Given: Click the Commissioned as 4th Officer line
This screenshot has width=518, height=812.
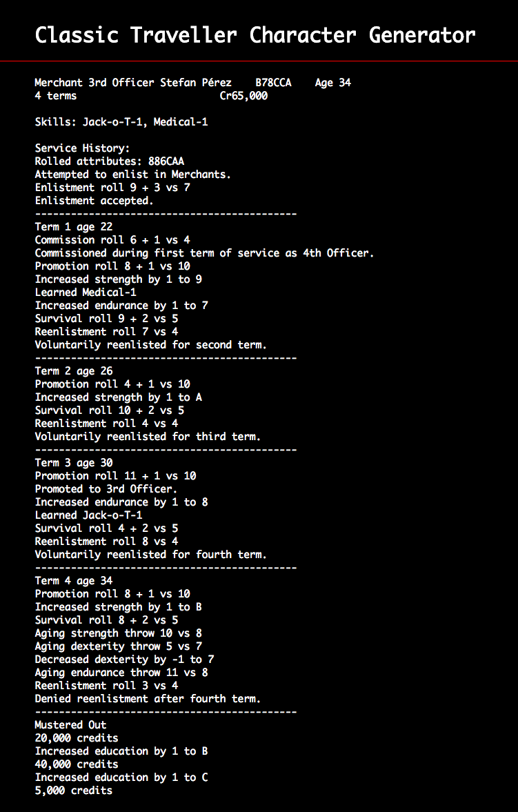Looking at the screenshot, I should pyautogui.click(x=205, y=253).
